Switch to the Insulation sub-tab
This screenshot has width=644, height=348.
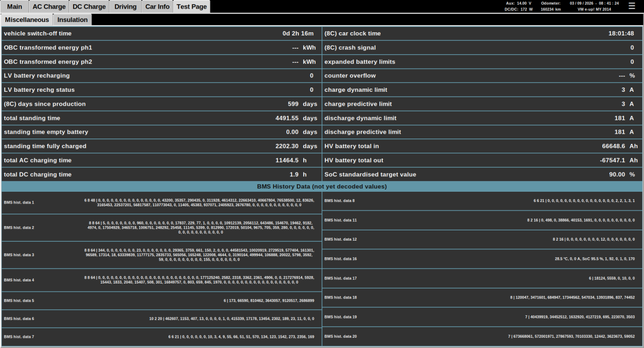(x=72, y=19)
